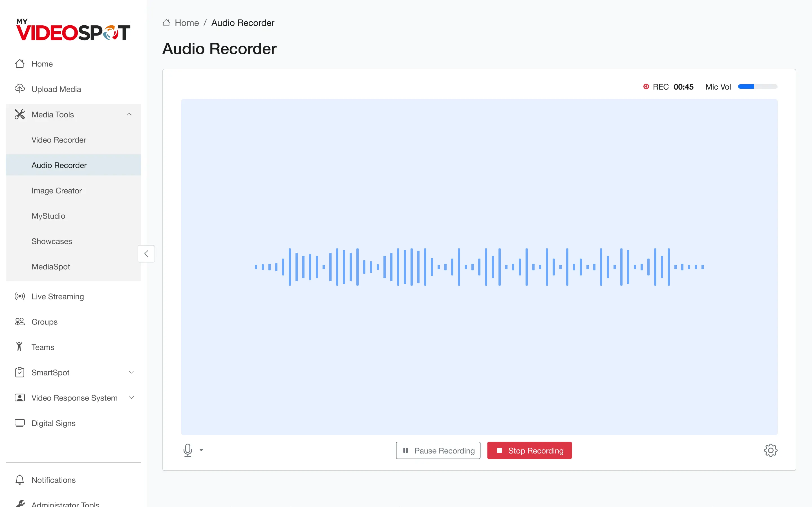Image resolution: width=812 pixels, height=507 pixels.
Task: Click the Digital Signs icon
Action: click(19, 423)
